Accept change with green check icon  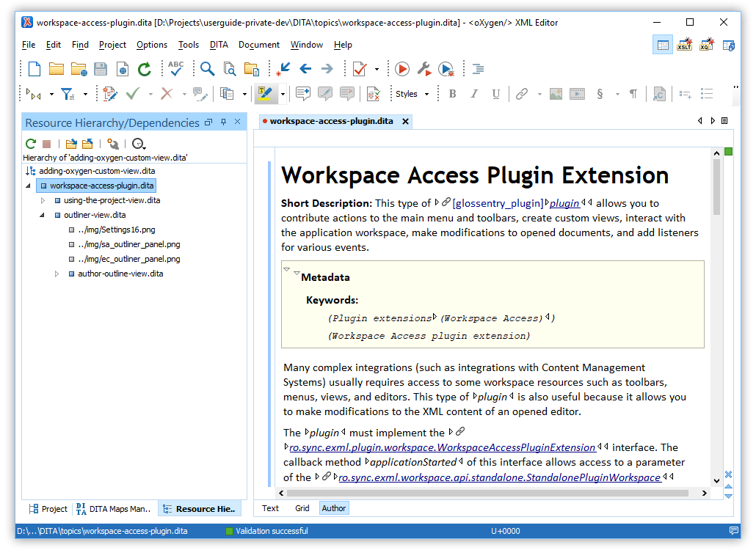133,93
